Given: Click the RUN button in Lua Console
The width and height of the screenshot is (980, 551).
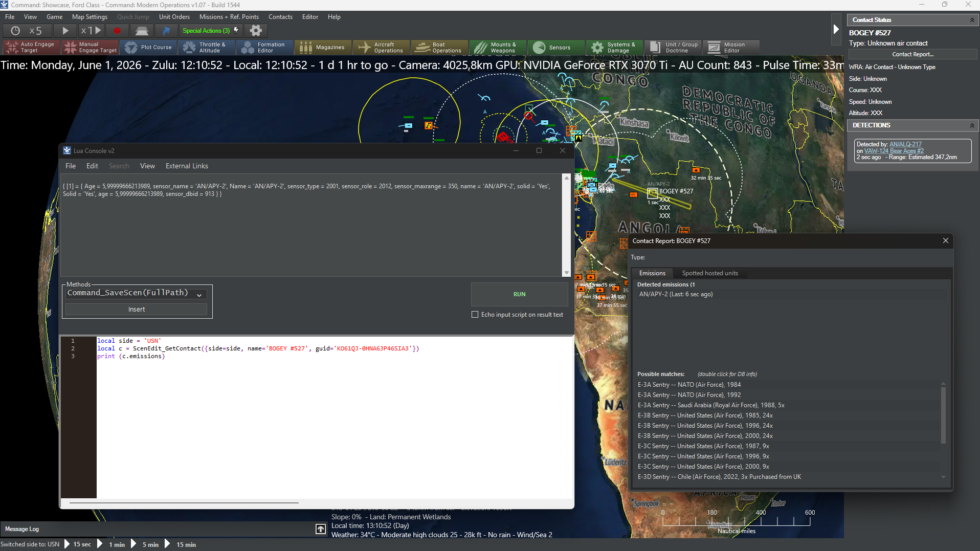Looking at the screenshot, I should [519, 294].
